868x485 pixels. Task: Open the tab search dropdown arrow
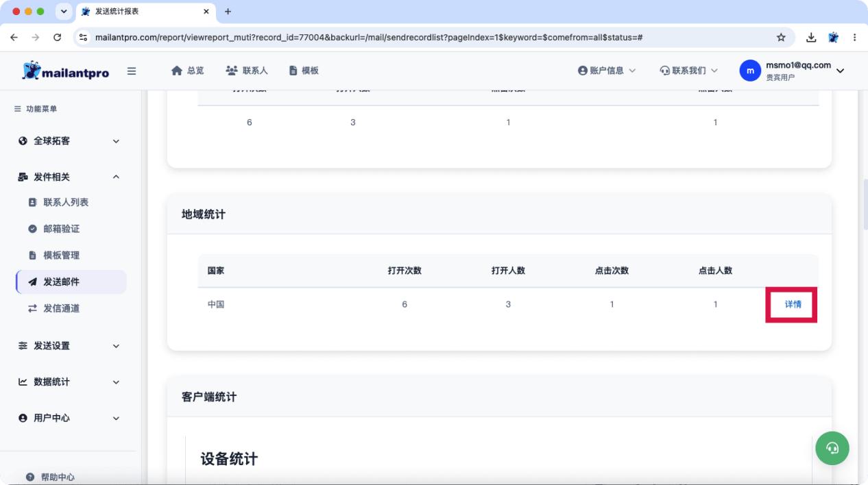(x=64, y=12)
